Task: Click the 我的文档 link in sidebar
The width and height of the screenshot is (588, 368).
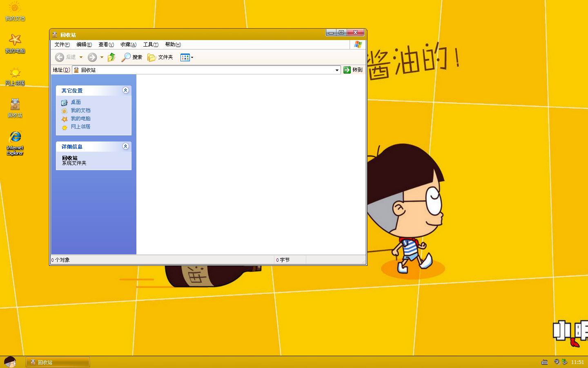Action: tap(80, 110)
